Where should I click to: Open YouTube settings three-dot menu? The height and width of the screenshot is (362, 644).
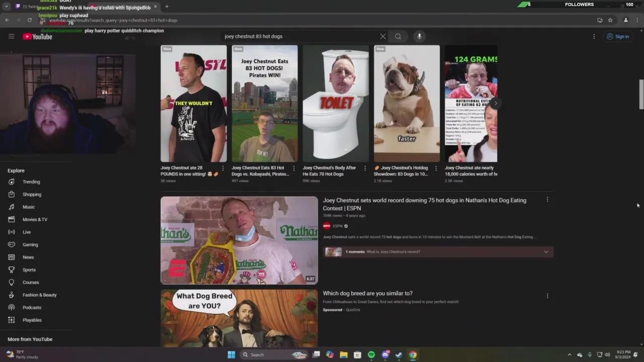594,36
